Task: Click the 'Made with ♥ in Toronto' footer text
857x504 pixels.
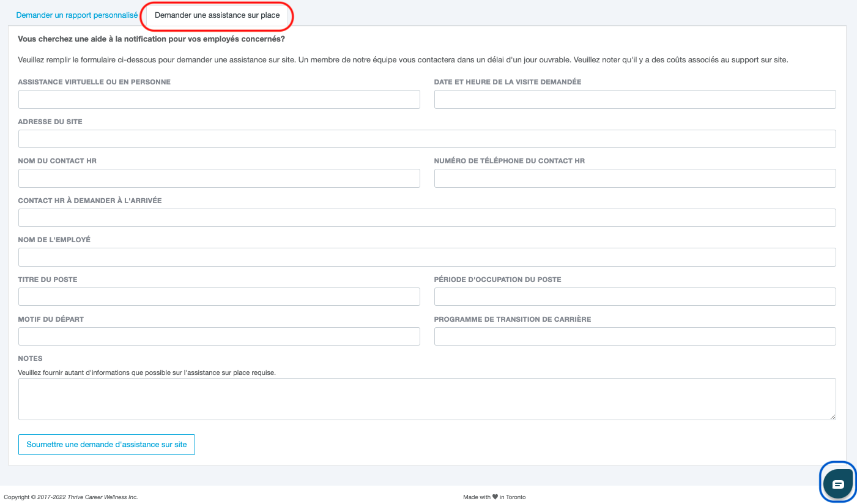Action: coord(494,497)
